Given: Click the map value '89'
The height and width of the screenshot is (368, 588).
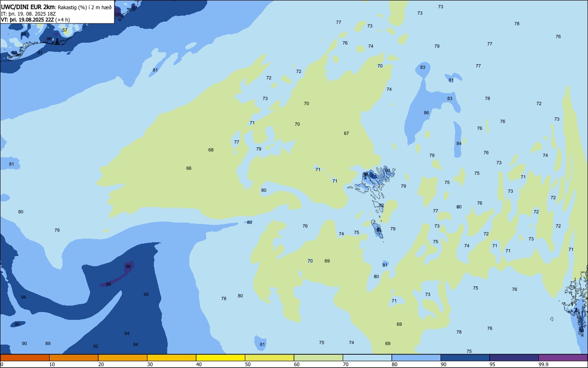Looking at the screenshot, I should click(x=48, y=344).
